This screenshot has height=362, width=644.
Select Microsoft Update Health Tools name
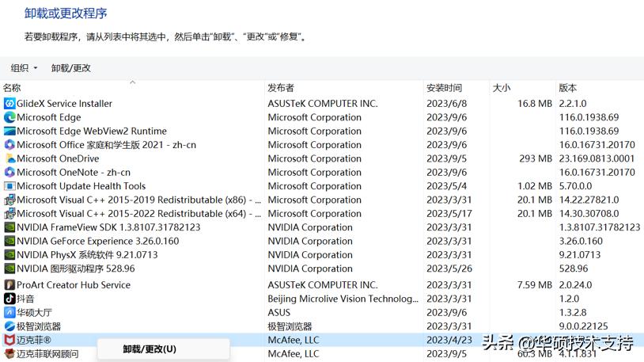point(81,186)
